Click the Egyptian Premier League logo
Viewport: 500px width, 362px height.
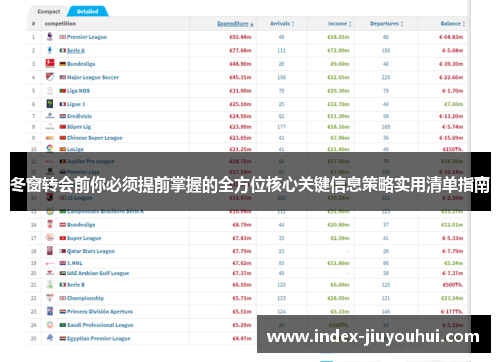pos(50,338)
